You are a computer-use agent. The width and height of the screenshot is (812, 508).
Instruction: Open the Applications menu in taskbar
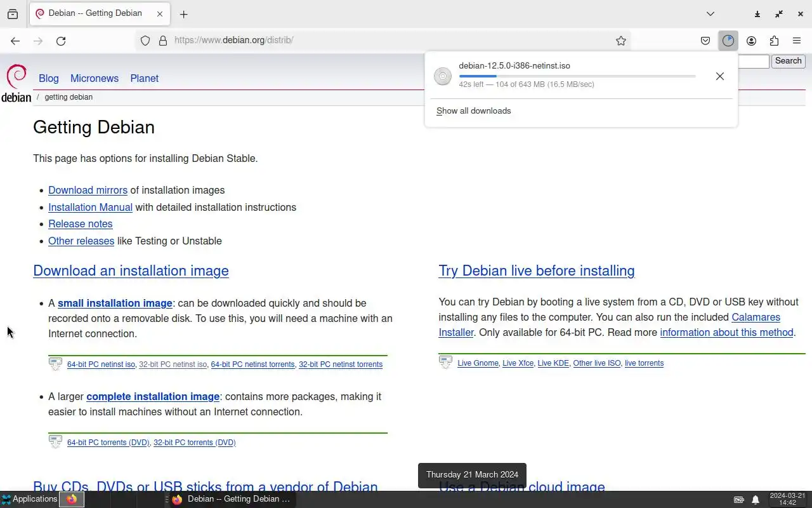29,499
